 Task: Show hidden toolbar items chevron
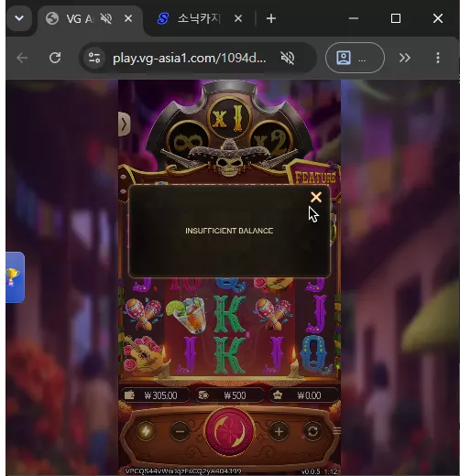click(x=404, y=58)
